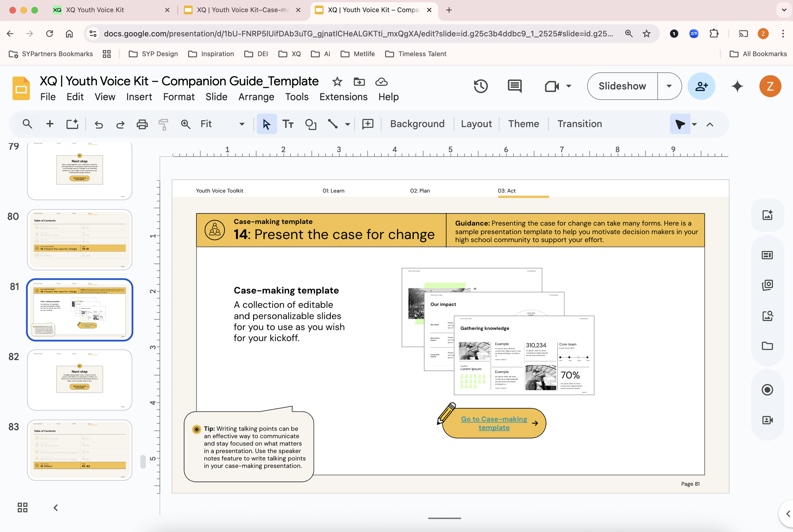Image resolution: width=793 pixels, height=532 pixels.
Task: Click the Background button
Action: pyautogui.click(x=417, y=124)
